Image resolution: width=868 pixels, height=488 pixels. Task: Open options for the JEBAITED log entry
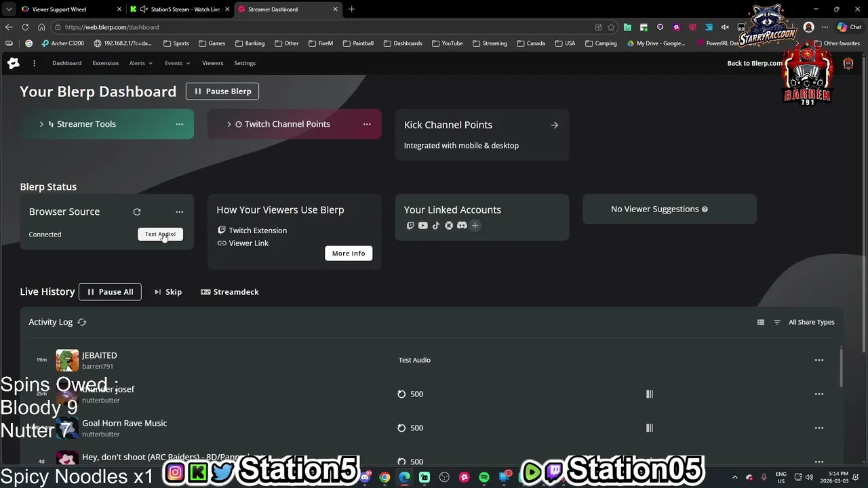[819, 360]
